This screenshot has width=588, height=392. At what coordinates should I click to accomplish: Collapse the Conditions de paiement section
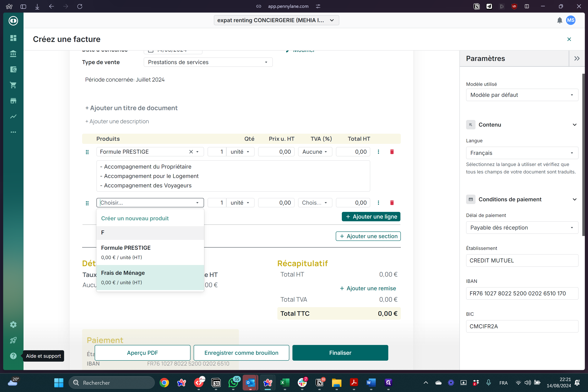click(x=574, y=200)
